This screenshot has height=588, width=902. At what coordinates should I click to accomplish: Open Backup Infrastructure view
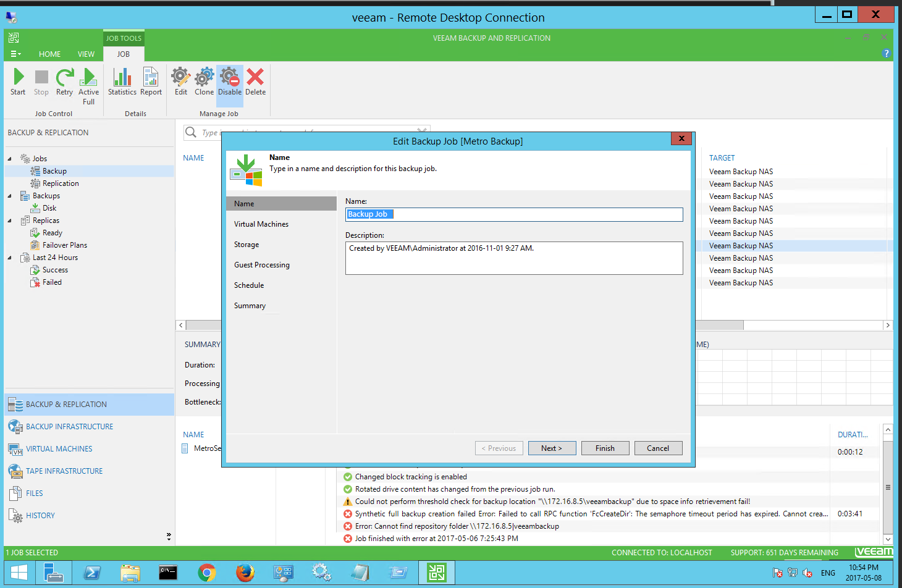click(69, 427)
